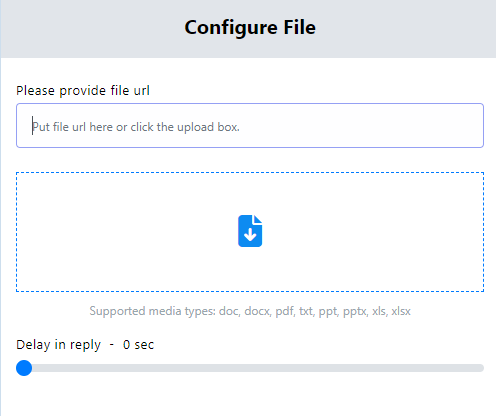Click the Configure File heading

pos(250,27)
